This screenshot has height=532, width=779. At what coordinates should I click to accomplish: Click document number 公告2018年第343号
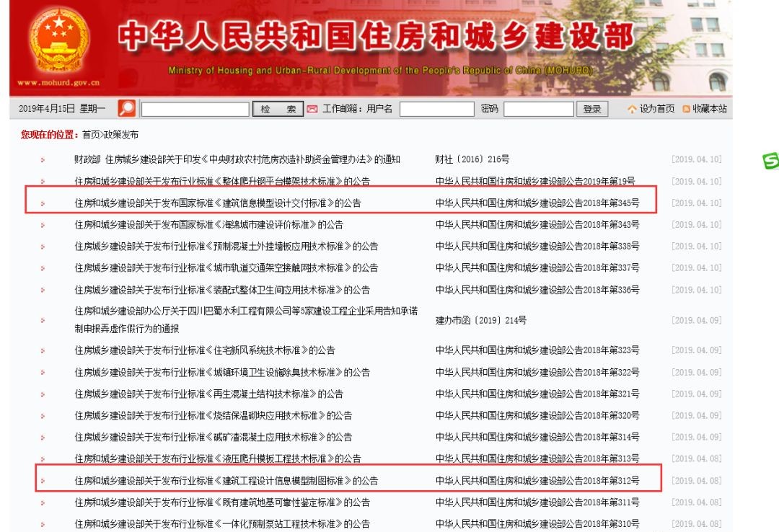coord(537,224)
